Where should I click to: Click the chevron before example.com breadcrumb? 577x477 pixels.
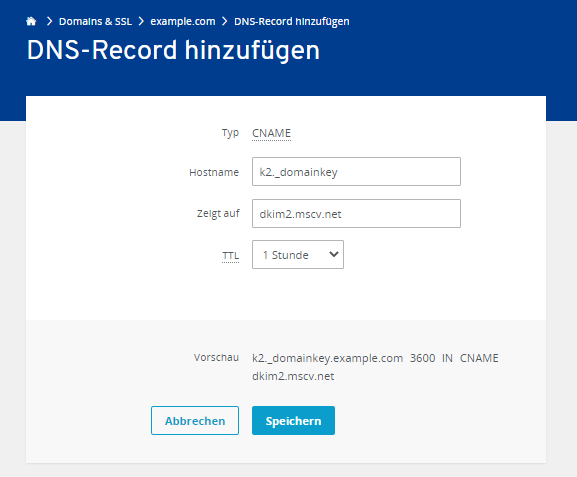pyautogui.click(x=141, y=21)
